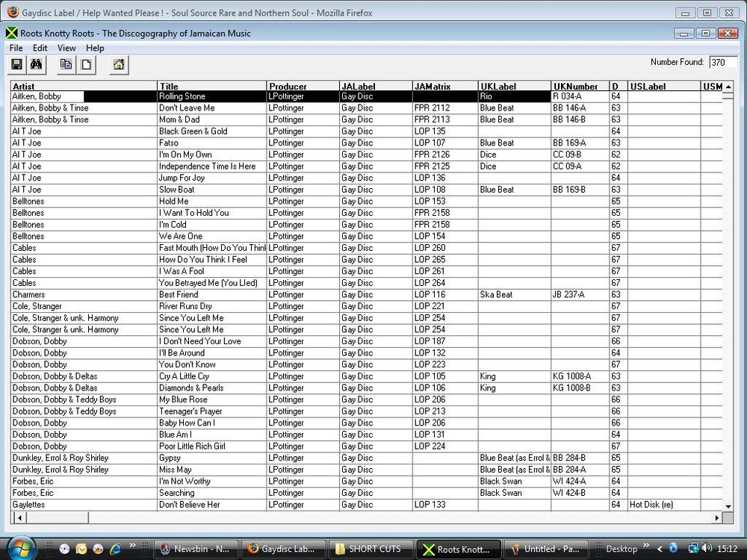The height and width of the screenshot is (560, 747).
Task: Click the 'LOP 260' matrix cell
Action: click(x=445, y=248)
